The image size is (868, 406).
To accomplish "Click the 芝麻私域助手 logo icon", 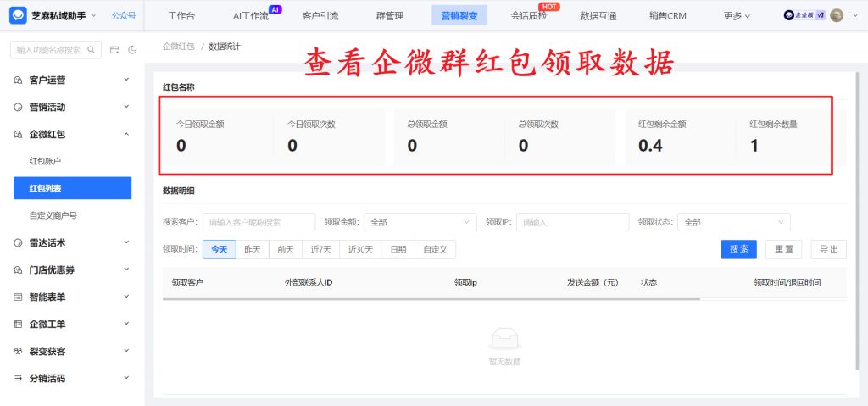I will [19, 15].
